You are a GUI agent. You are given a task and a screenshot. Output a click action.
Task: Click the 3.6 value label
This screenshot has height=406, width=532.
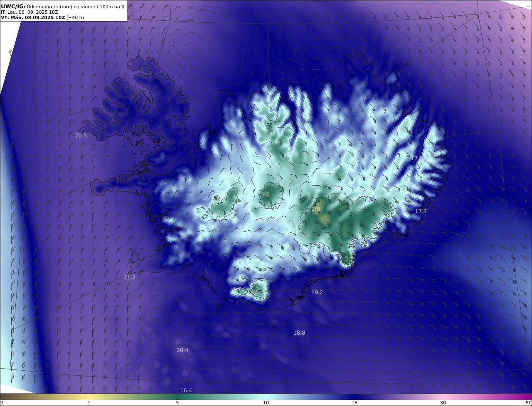(x=266, y=194)
